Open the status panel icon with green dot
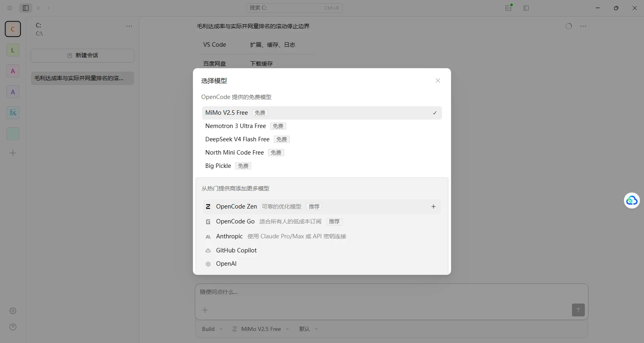644x343 pixels. (509, 8)
